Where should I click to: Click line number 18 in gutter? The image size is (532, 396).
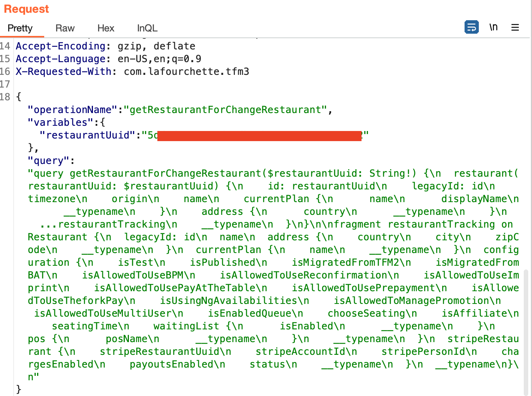coord(5,97)
